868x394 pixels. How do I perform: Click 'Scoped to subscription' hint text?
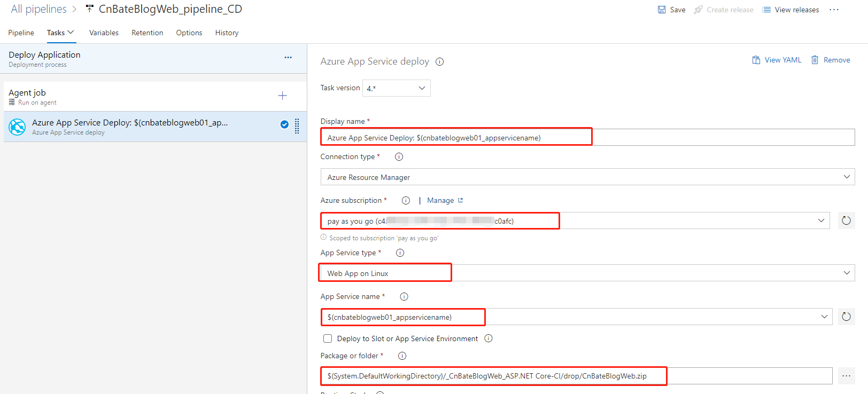384,238
